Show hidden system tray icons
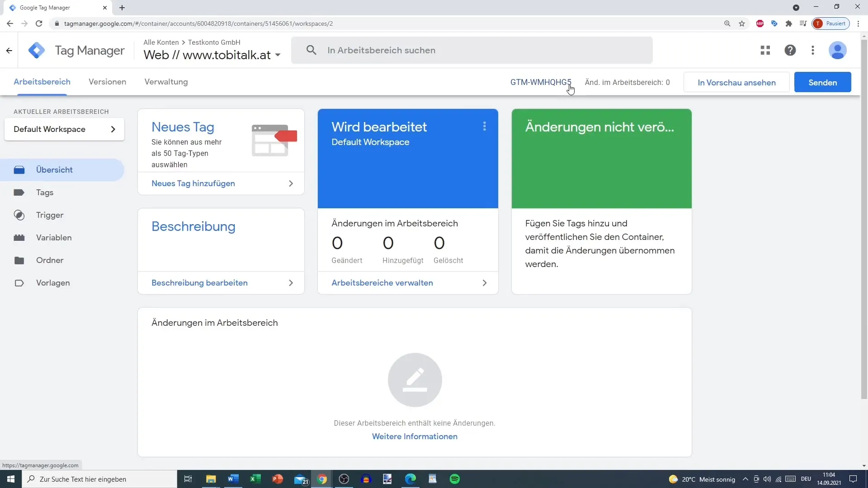The width and height of the screenshot is (868, 488). pos(745,479)
